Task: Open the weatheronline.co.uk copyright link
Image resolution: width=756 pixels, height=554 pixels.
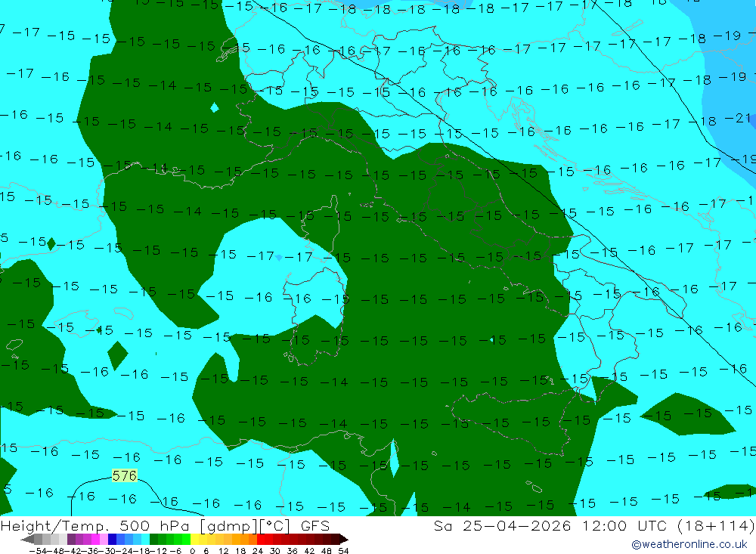Action: tap(689, 544)
